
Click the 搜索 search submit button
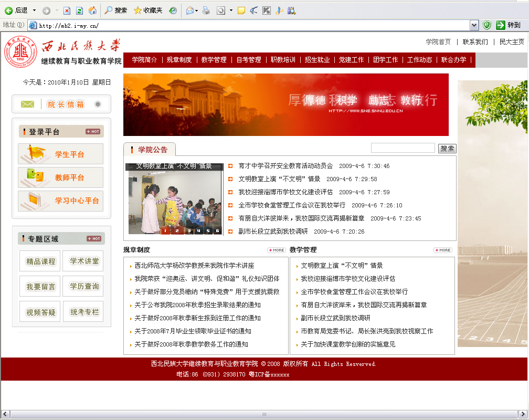coord(447,148)
